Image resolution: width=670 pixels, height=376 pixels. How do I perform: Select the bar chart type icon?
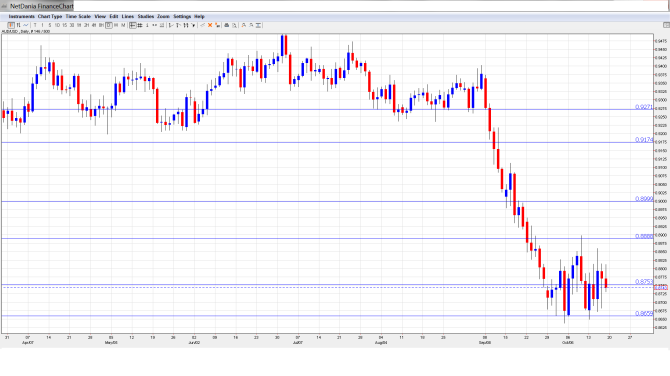click(18, 25)
